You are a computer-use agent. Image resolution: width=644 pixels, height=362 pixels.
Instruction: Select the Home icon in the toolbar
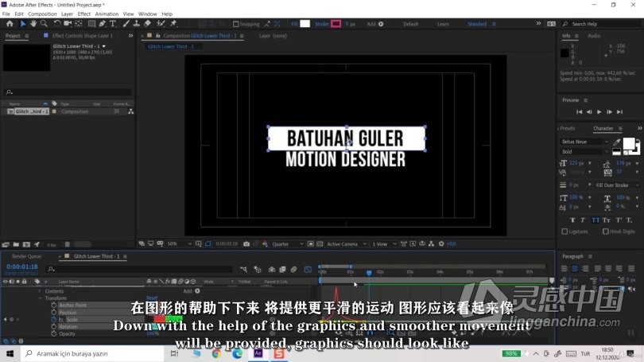[10, 24]
